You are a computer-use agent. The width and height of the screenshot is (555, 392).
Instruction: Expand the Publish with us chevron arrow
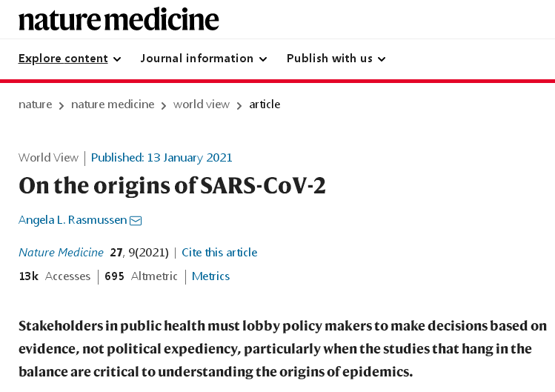pos(382,59)
